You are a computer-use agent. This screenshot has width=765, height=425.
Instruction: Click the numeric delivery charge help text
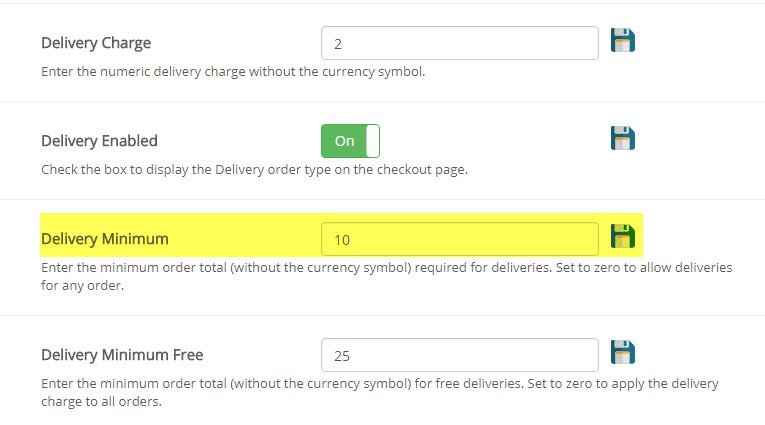233,72
